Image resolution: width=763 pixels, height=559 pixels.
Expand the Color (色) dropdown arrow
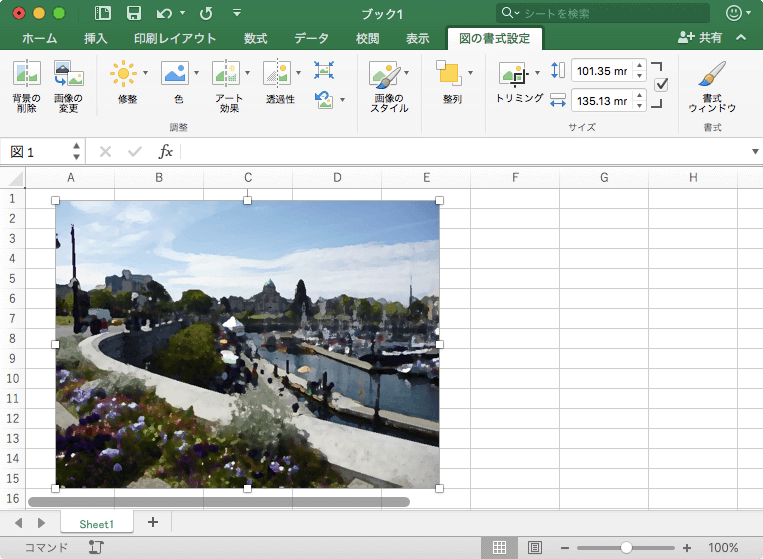[196, 73]
